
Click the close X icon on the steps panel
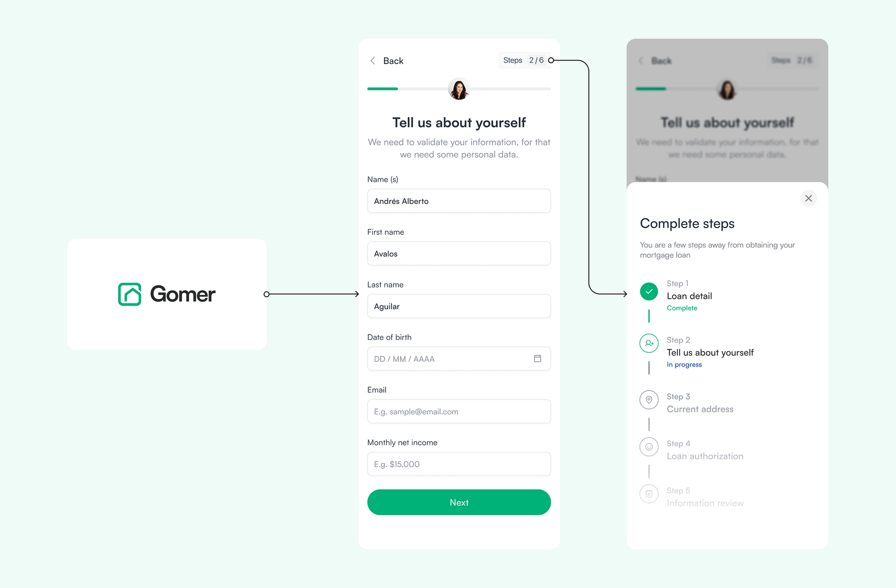pos(809,198)
